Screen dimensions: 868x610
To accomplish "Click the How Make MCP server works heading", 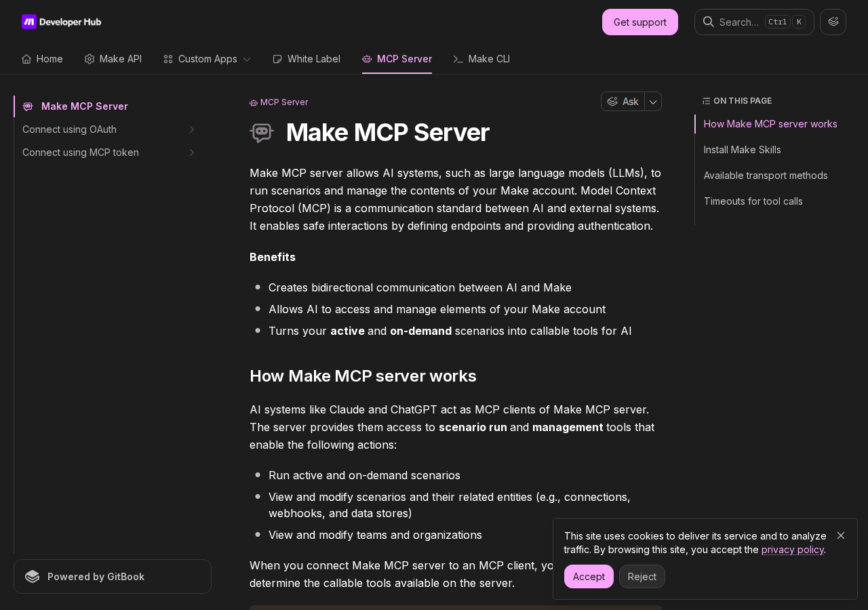I will point(363,376).
